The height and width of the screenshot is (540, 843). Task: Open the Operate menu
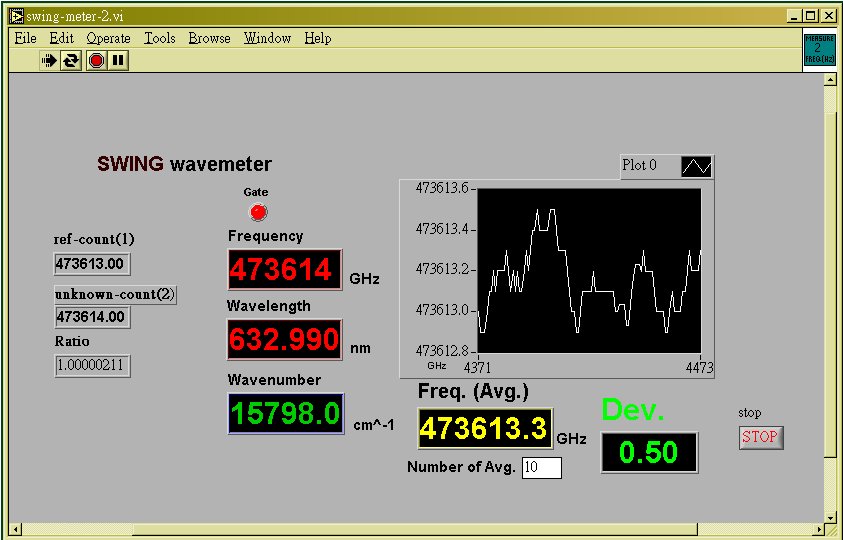108,38
